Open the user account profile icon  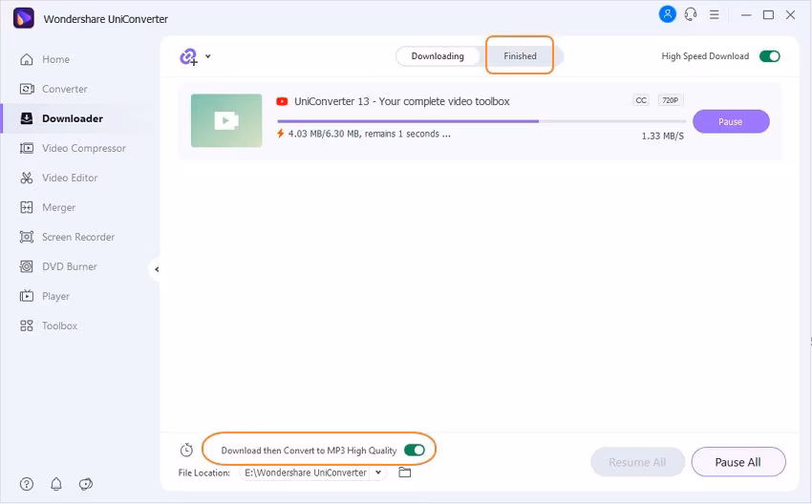668,14
